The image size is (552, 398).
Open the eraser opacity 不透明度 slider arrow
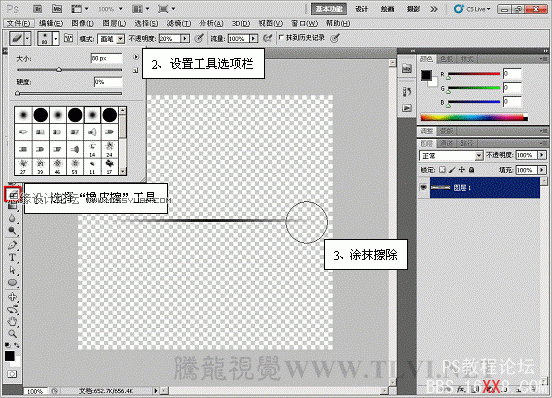[x=185, y=38]
